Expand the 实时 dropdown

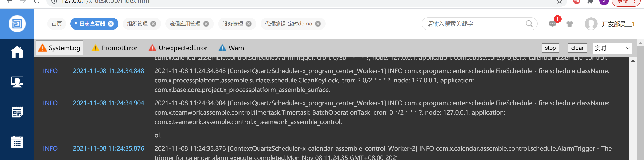612,48
